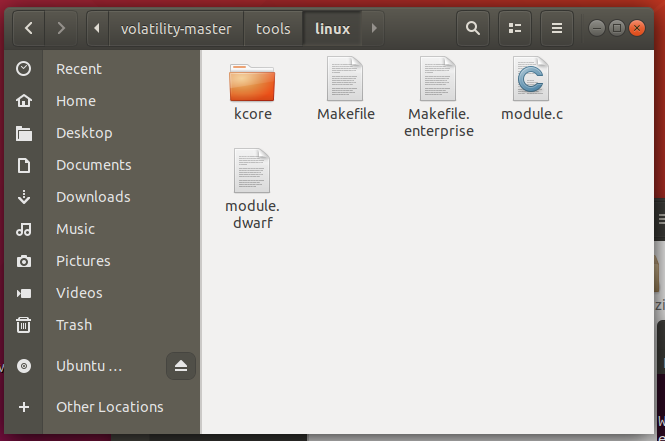The height and width of the screenshot is (441, 665).
Task: Select the module.c source file icon
Action: point(531,79)
